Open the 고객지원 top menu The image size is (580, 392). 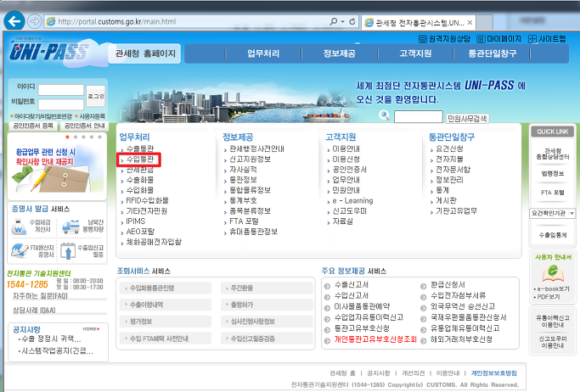click(x=415, y=53)
